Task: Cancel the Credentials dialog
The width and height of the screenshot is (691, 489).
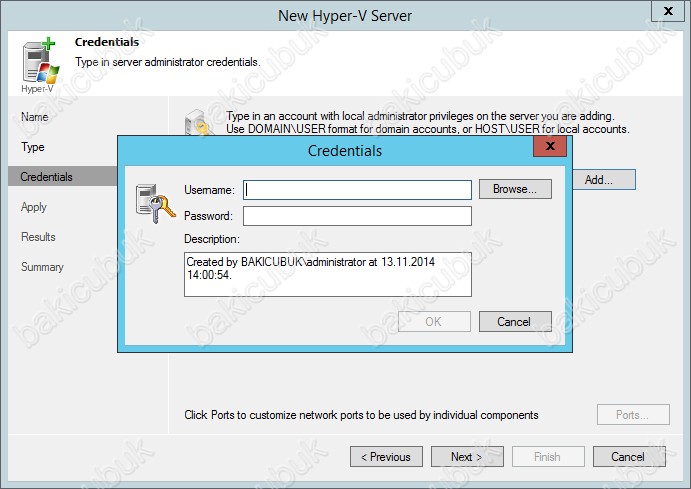Action: tap(515, 322)
